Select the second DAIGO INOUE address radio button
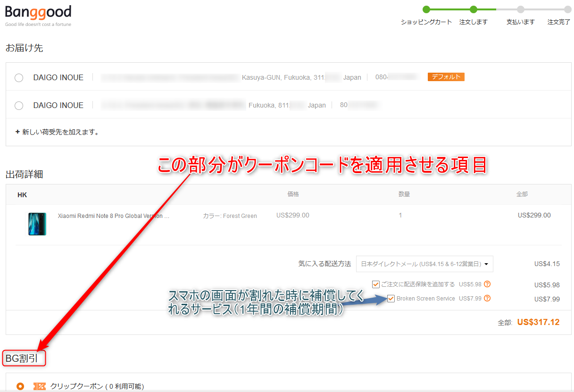 point(19,106)
